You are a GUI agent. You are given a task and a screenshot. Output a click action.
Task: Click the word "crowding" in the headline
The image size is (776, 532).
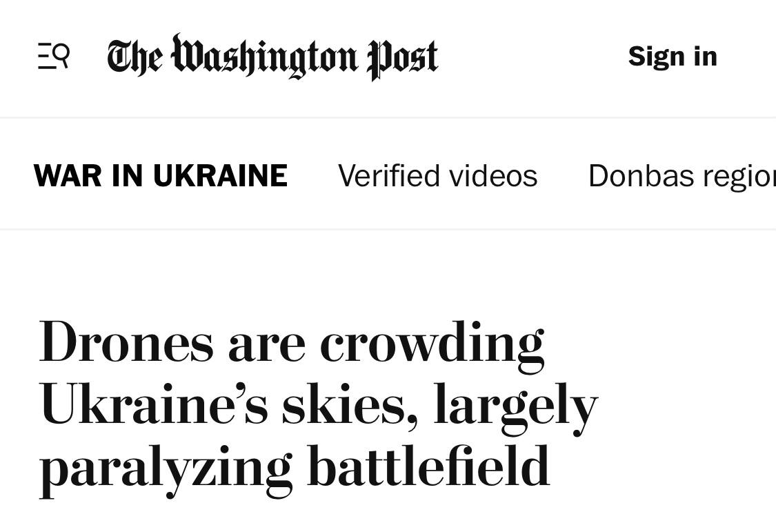click(432, 342)
